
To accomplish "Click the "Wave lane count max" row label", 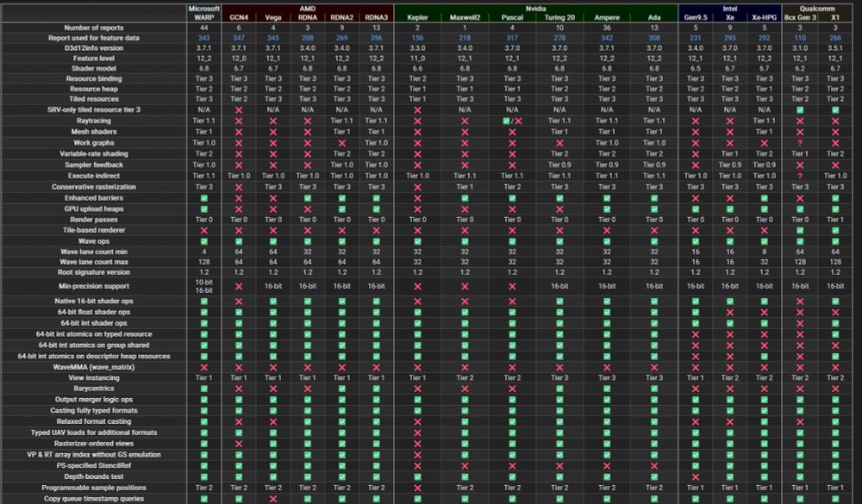I will pos(93,262).
